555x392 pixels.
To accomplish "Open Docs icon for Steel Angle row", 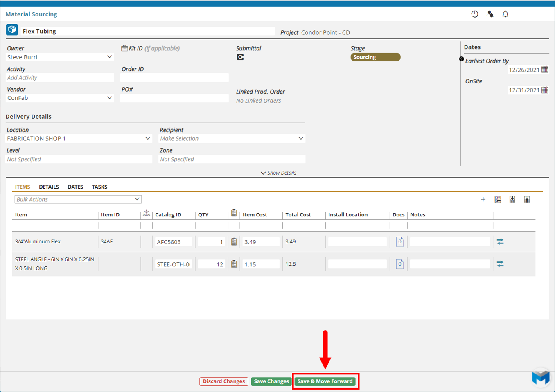I will pyautogui.click(x=399, y=264).
